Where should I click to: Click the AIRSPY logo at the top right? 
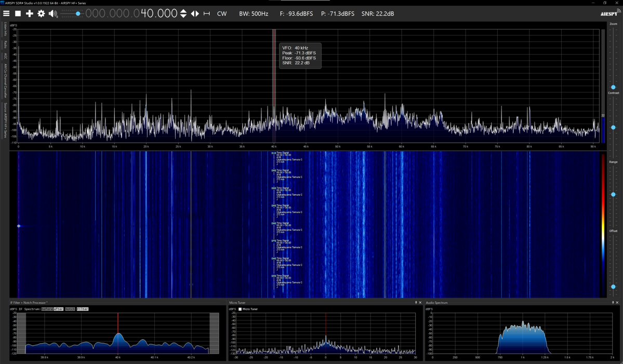coord(610,13)
